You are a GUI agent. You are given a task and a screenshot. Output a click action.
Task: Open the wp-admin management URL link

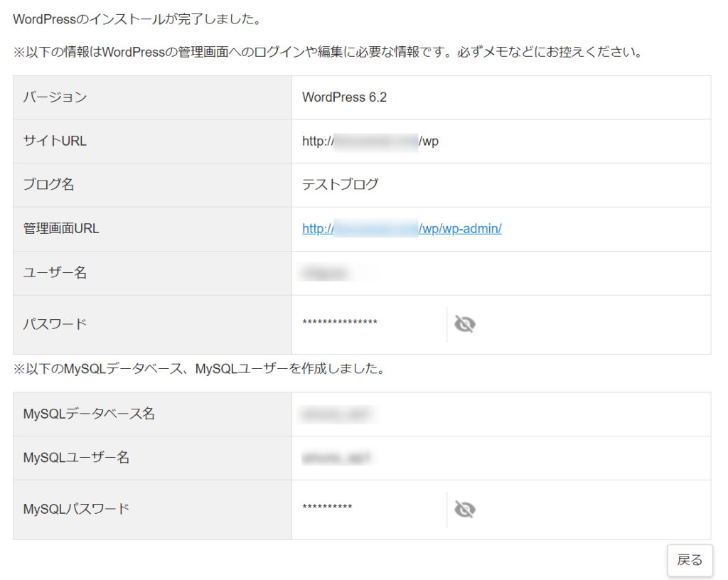[x=402, y=229]
